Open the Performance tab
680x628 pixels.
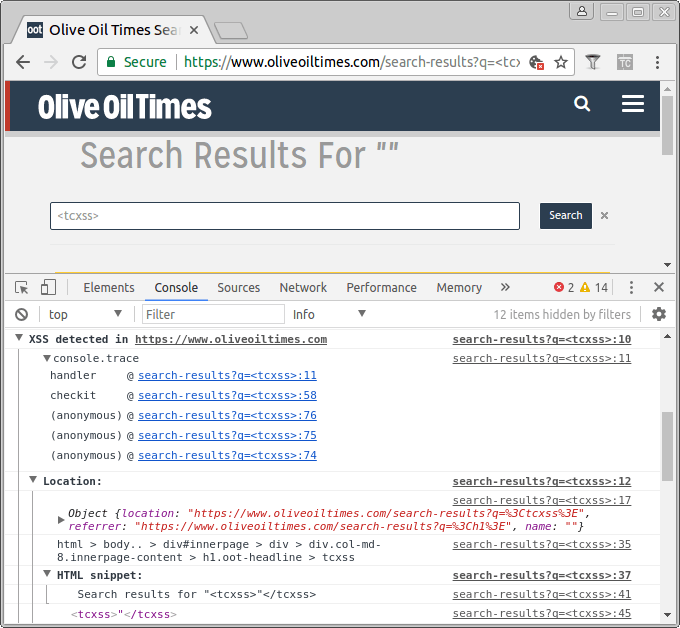pyautogui.click(x=382, y=288)
